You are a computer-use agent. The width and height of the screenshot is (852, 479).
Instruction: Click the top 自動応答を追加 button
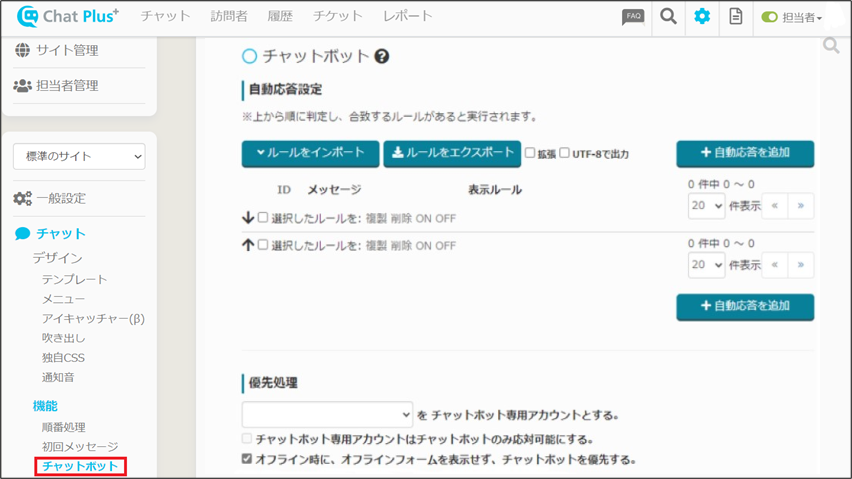[x=745, y=153]
